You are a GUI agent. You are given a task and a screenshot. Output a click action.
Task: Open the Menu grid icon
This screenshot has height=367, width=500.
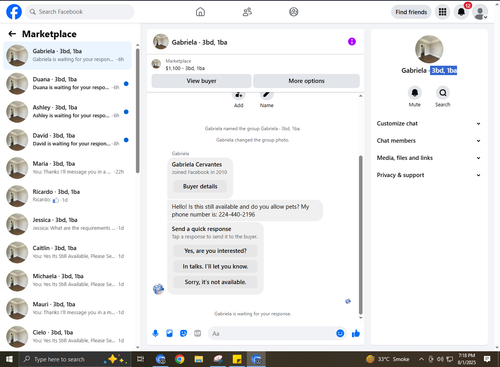[442, 12]
